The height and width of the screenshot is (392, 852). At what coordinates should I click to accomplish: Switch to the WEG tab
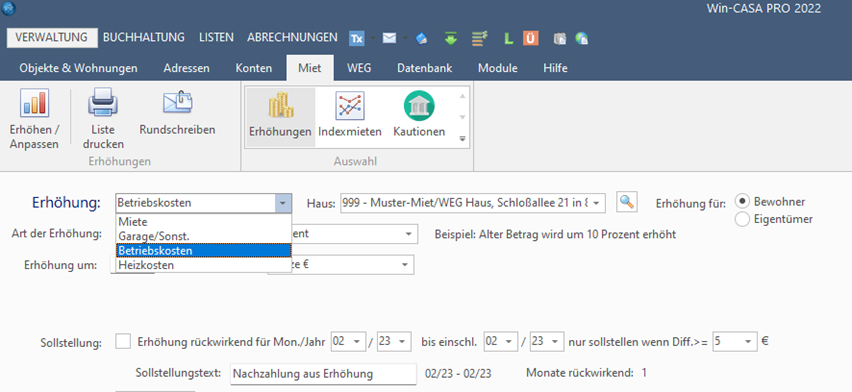(x=359, y=68)
